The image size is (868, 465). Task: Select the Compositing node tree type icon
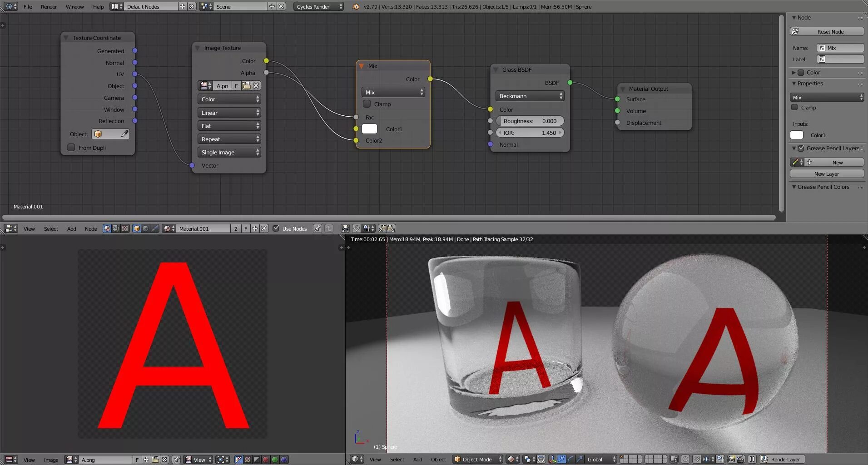116,228
